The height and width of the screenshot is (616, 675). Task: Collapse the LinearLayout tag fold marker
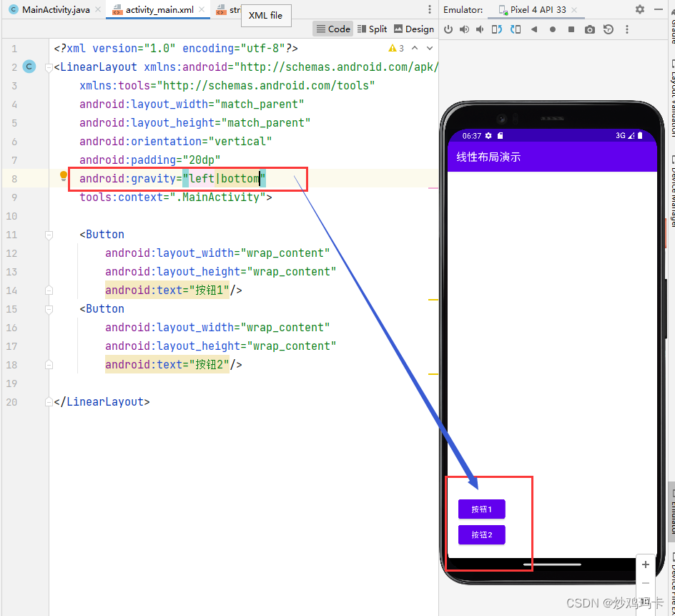tap(49, 67)
